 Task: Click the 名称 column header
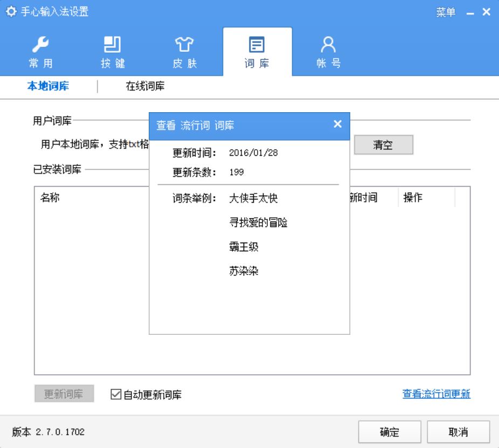point(50,197)
